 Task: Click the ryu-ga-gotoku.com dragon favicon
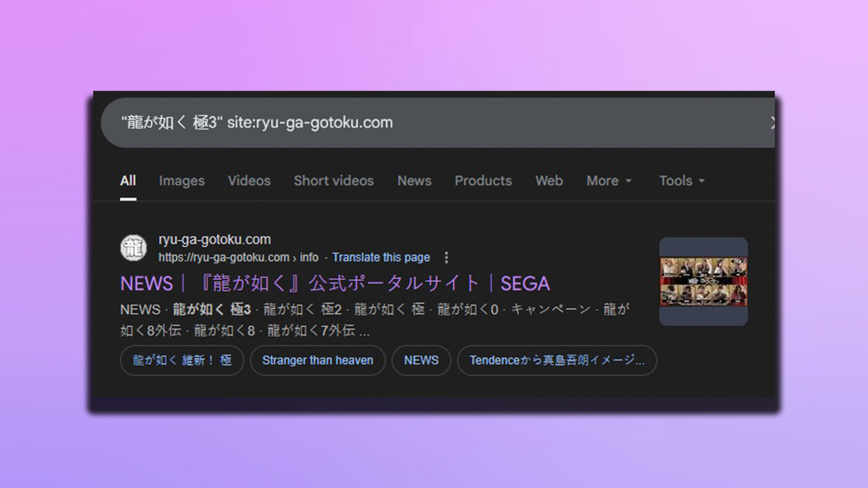click(133, 248)
